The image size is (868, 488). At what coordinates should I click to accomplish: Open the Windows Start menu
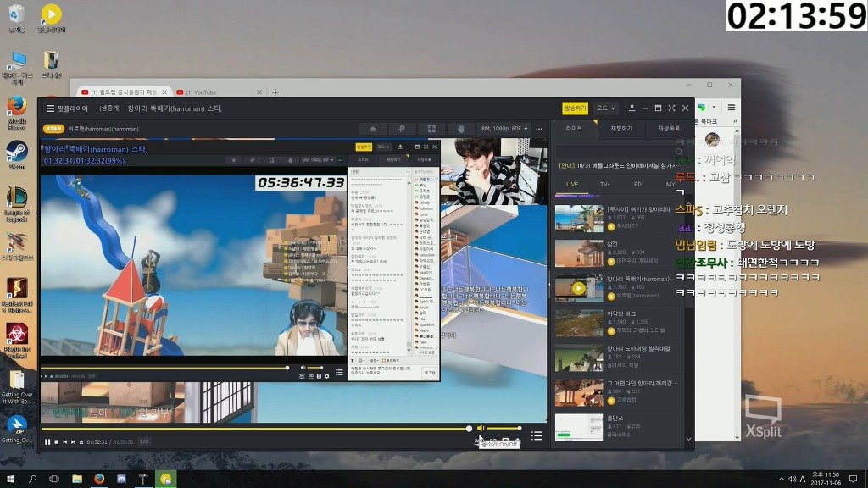[x=10, y=479]
